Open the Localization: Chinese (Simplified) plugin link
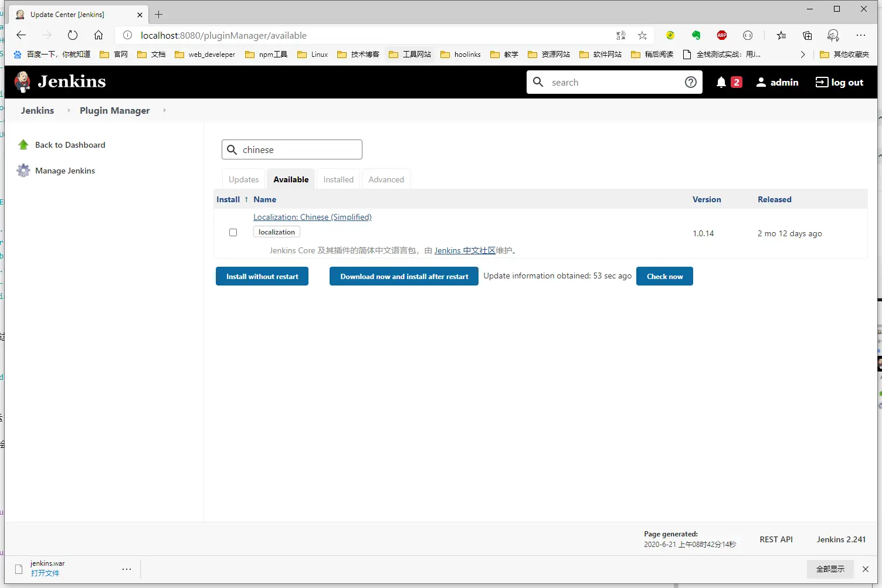The width and height of the screenshot is (882, 588). [x=313, y=217]
